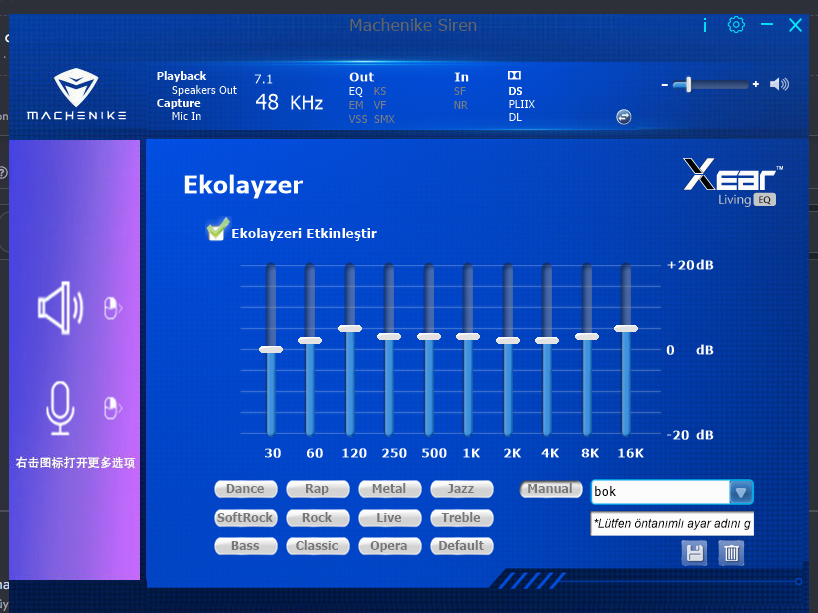Click the 1K band slider handle
The height and width of the screenshot is (613, 818).
[x=468, y=336]
